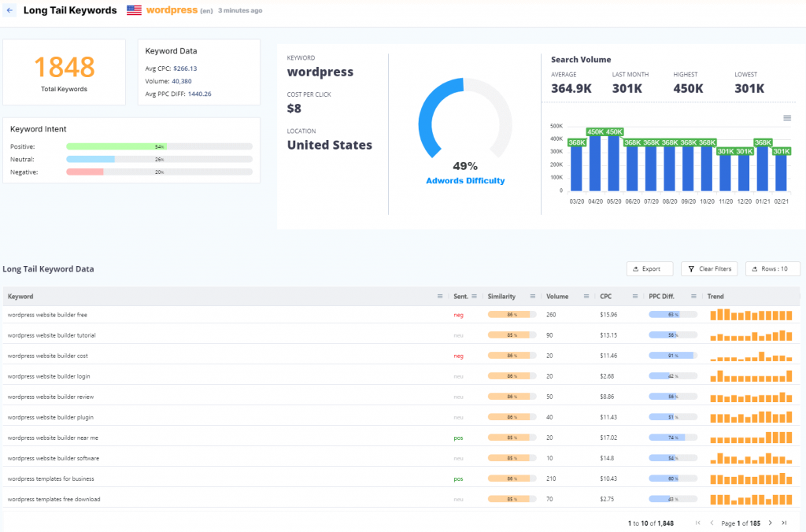Select the 'wordpress website builder near me' row
Viewport: 806px width, 532px height.
coord(401,438)
